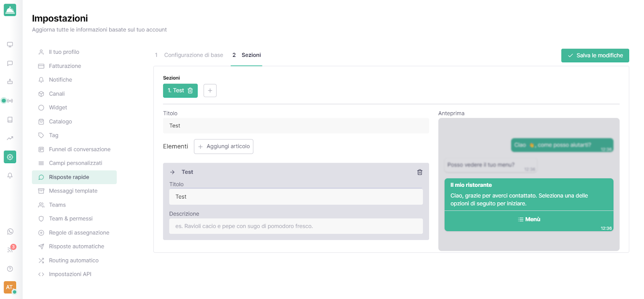This screenshot has height=299, width=644.
Task: Open Il tuo profilo settings
Action: pyautogui.click(x=64, y=52)
